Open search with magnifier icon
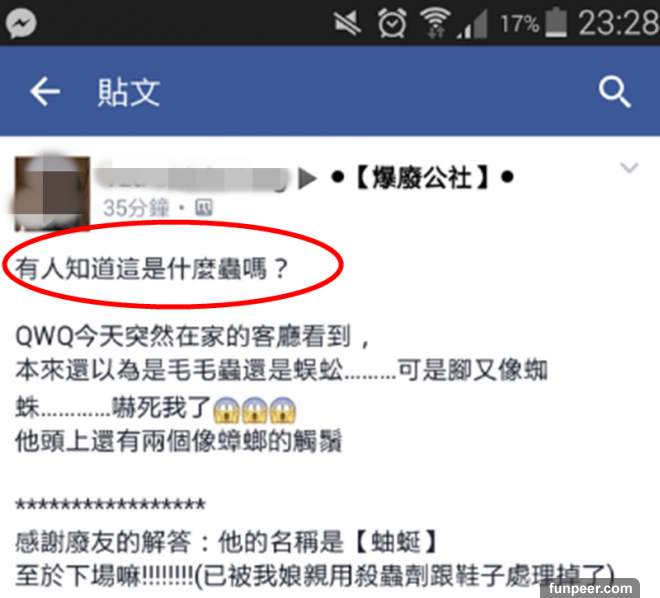Image resolution: width=660 pixels, height=598 pixels. (615, 92)
